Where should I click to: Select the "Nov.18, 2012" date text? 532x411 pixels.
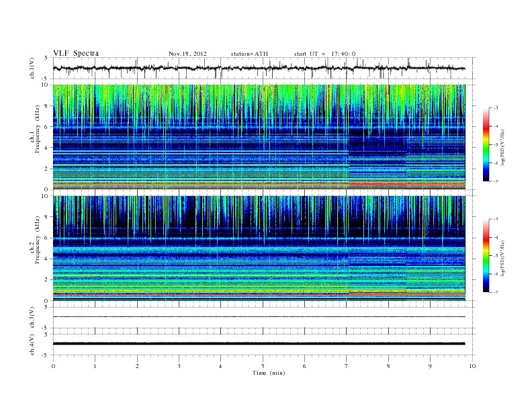tap(187, 54)
